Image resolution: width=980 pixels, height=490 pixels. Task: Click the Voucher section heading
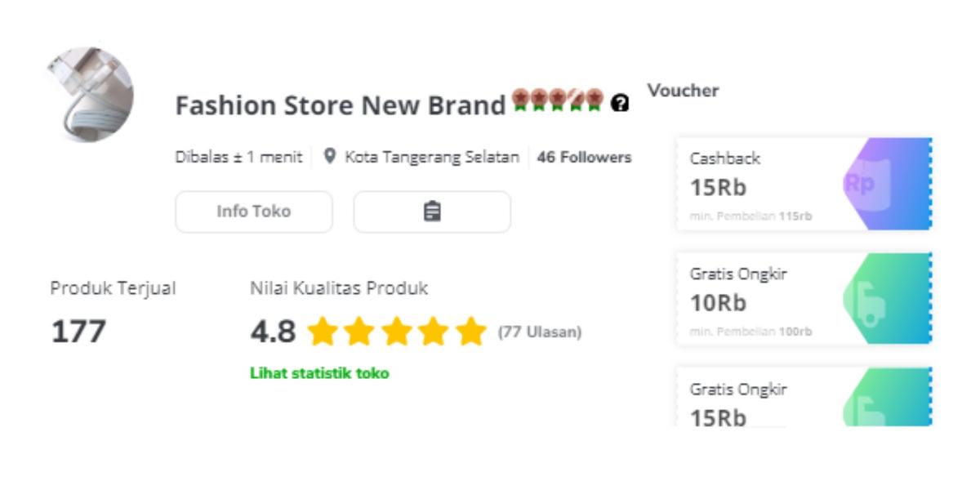coord(684,91)
